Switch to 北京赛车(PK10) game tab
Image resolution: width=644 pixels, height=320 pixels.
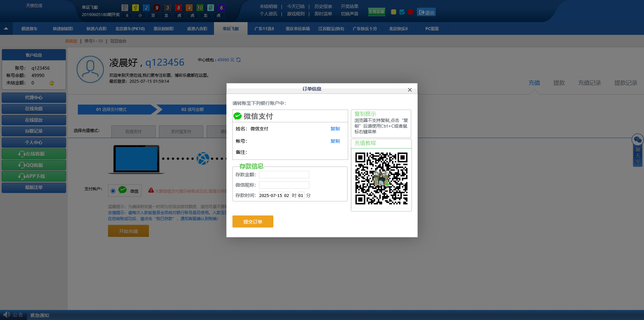pyautogui.click(x=130, y=28)
